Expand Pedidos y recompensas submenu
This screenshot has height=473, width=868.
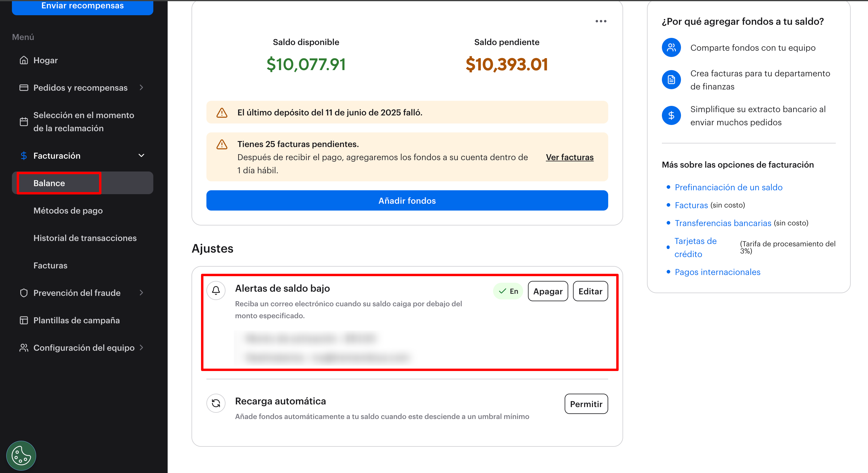coord(141,88)
